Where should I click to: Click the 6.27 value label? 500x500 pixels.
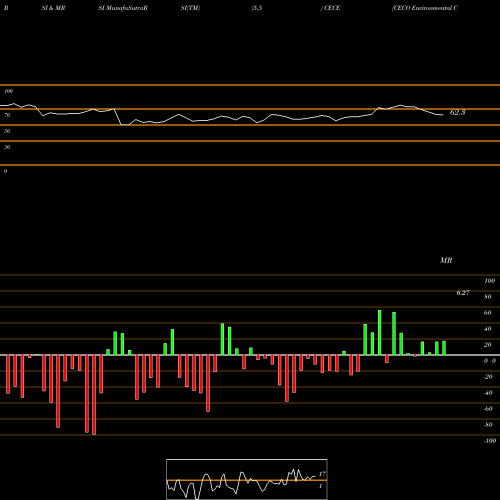[x=463, y=293]
